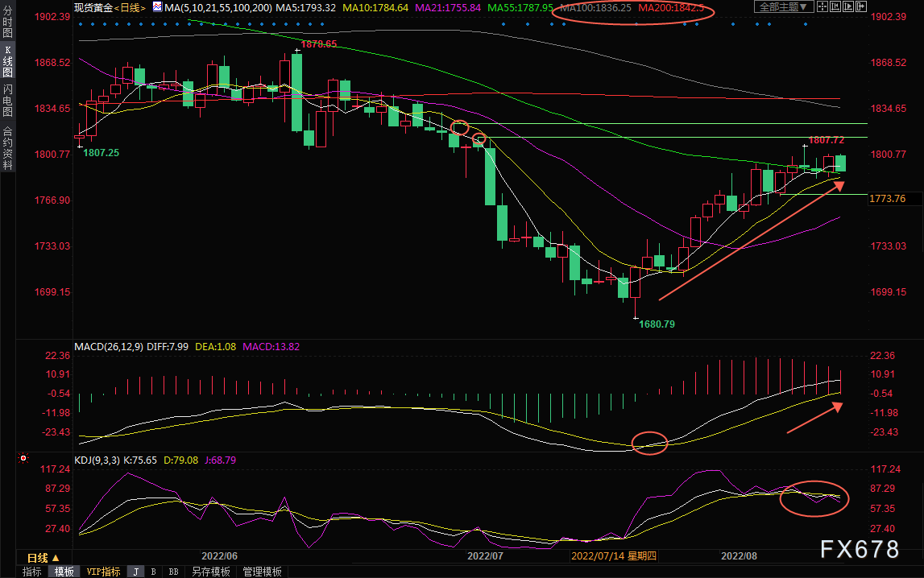
Task: Toggle the BB template button
Action: tap(173, 572)
